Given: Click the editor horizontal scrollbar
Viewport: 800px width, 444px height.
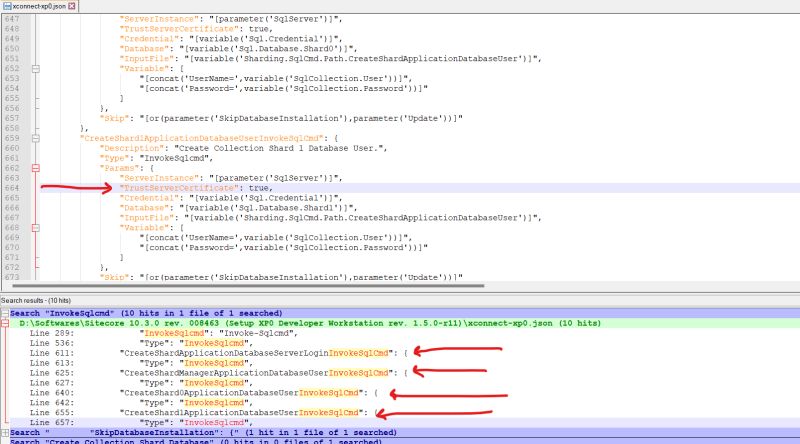Looking at the screenshot, I should click(247, 286).
